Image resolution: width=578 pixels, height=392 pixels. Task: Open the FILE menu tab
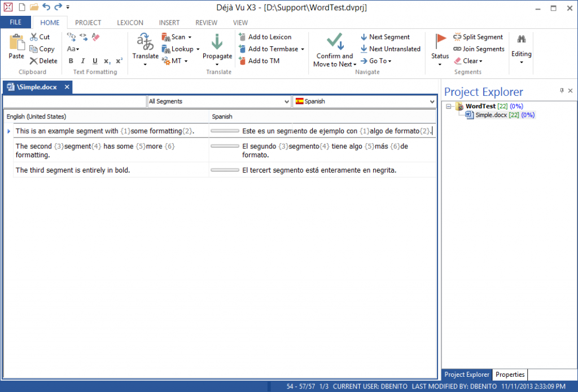[x=15, y=22]
